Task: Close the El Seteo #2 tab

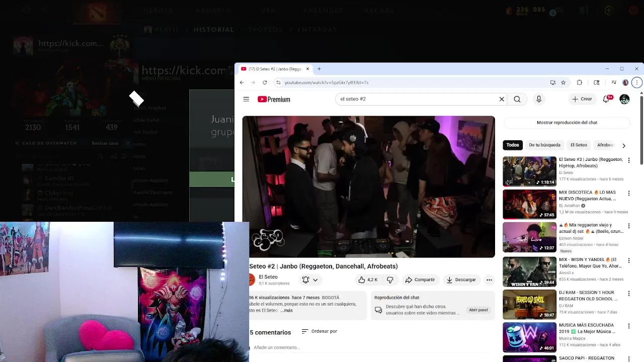Action: (x=307, y=69)
